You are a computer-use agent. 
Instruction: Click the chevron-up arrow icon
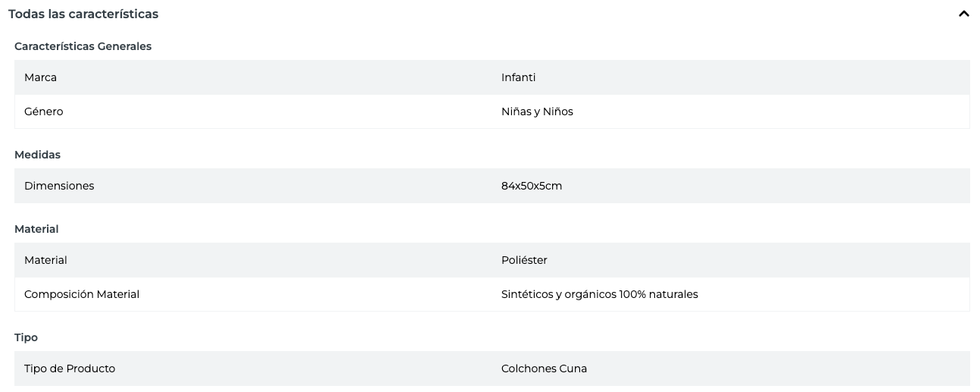(x=963, y=14)
